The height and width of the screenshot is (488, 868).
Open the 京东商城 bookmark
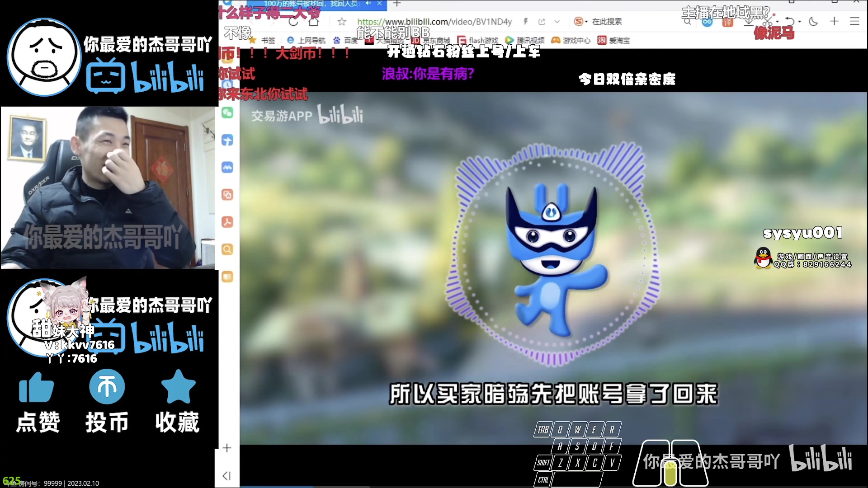pos(431,40)
